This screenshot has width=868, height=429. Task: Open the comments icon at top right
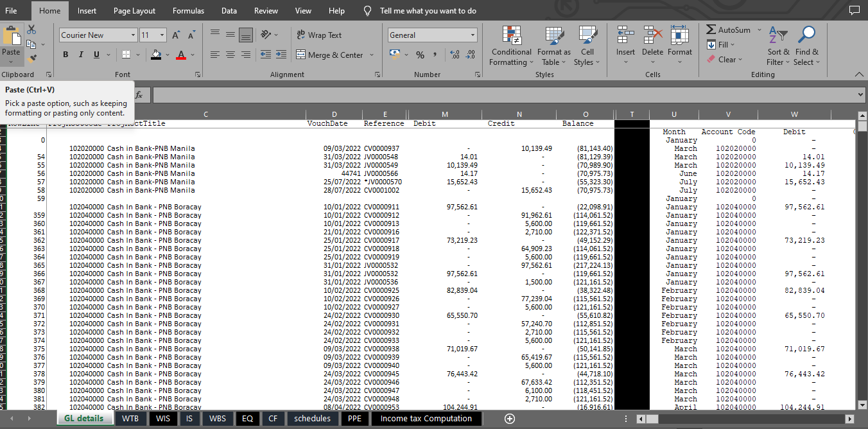pos(854,10)
